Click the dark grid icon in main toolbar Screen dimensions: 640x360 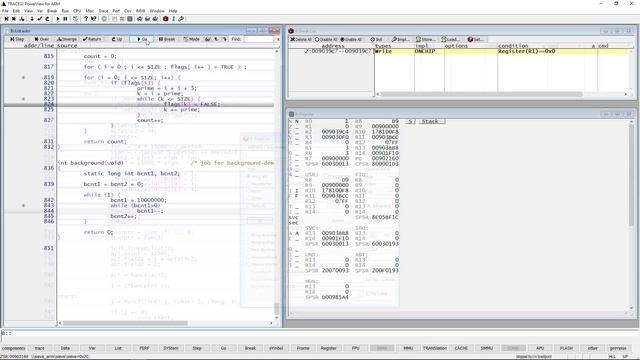[x=130, y=19]
